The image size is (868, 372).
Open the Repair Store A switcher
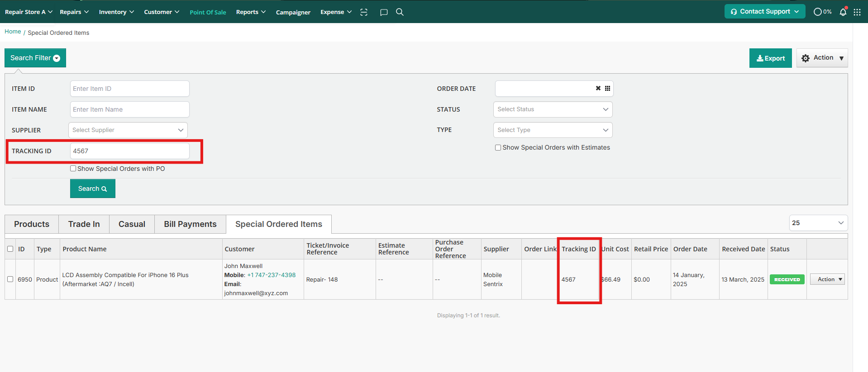pos(29,12)
